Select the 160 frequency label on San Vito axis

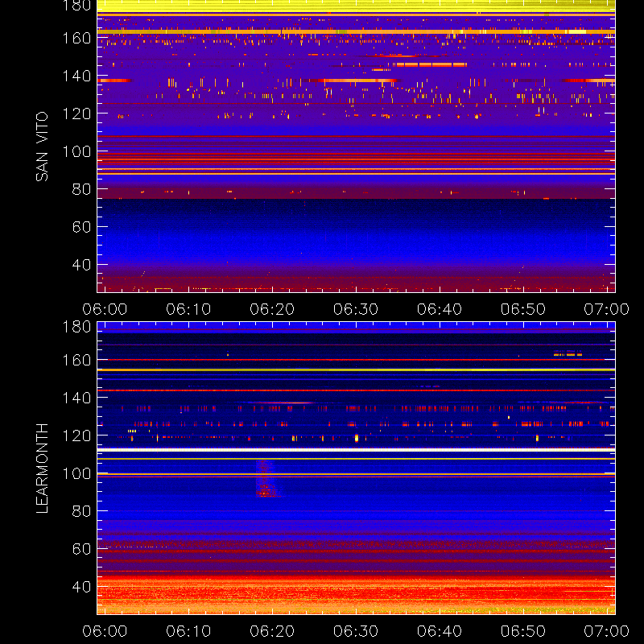[x=76, y=38]
